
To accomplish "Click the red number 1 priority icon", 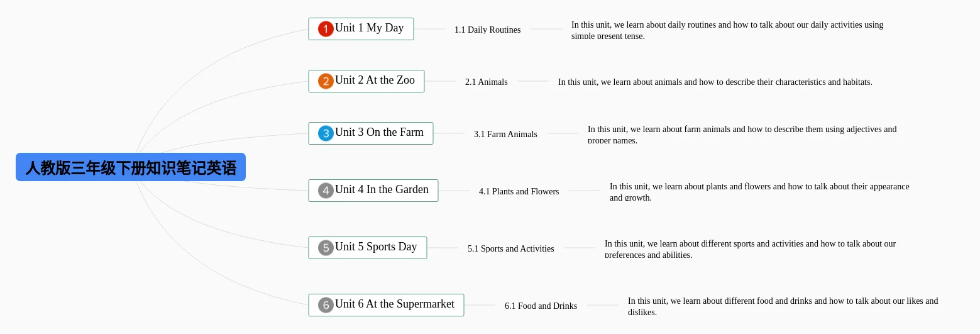I will [x=326, y=29].
